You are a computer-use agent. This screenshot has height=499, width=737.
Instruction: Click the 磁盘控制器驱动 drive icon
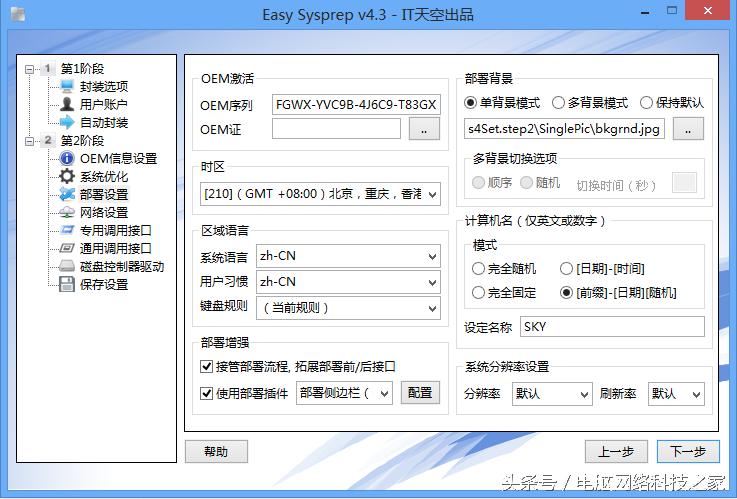tap(67, 266)
